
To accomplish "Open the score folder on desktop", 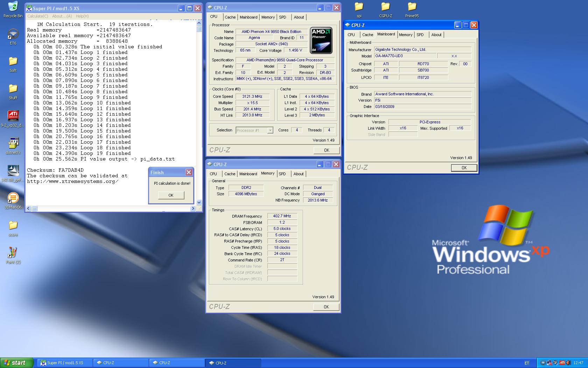I will coord(13,228).
